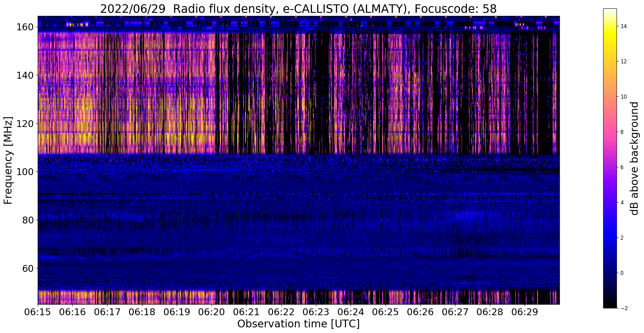
Task: Click the 'dB above background' colorbar label
Action: point(634,158)
